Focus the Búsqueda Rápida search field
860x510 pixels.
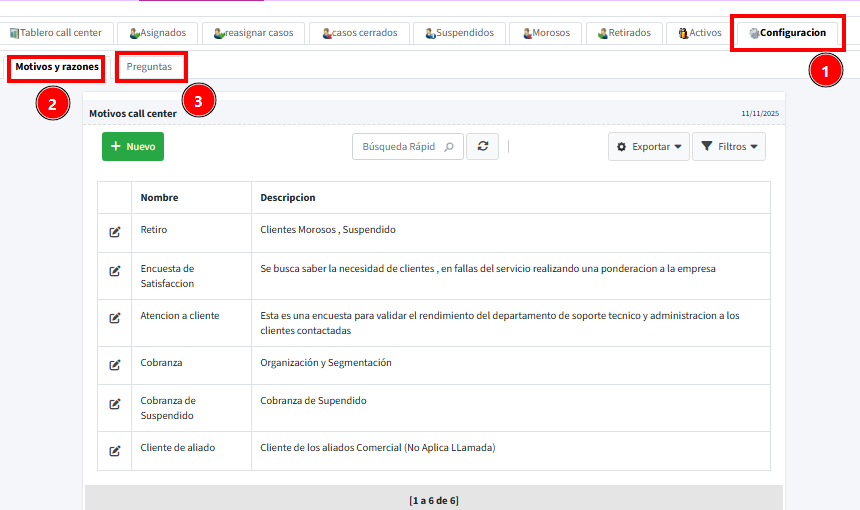(x=398, y=147)
